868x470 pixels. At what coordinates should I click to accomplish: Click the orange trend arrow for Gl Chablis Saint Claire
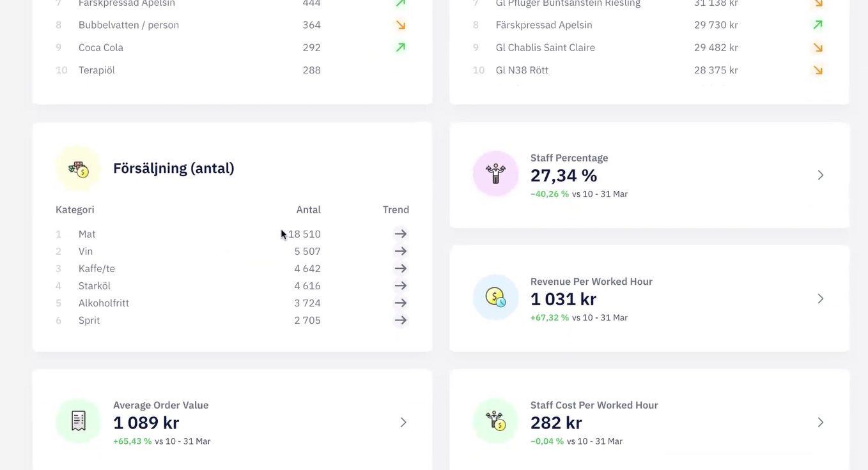pos(818,48)
